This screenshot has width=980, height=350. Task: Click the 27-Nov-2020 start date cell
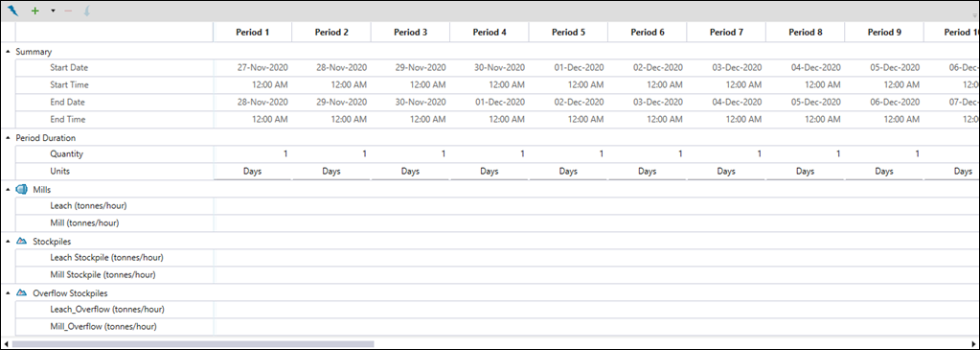coord(253,68)
